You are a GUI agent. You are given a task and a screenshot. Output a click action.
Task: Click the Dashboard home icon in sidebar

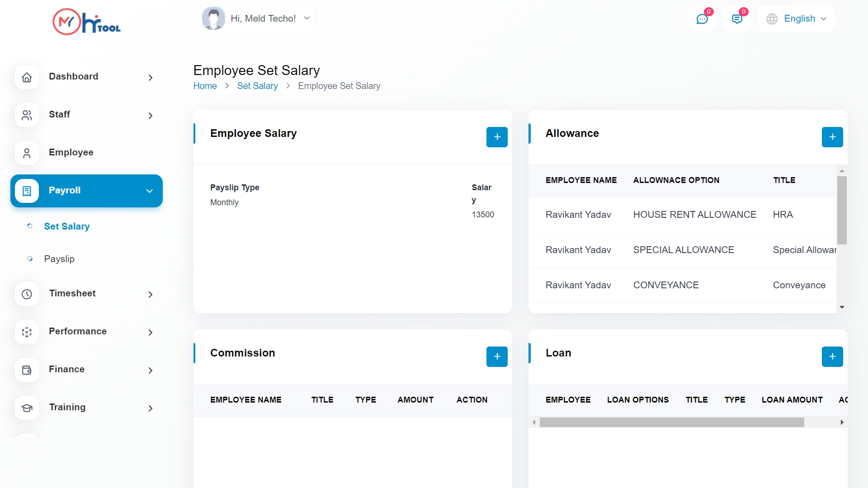(27, 77)
